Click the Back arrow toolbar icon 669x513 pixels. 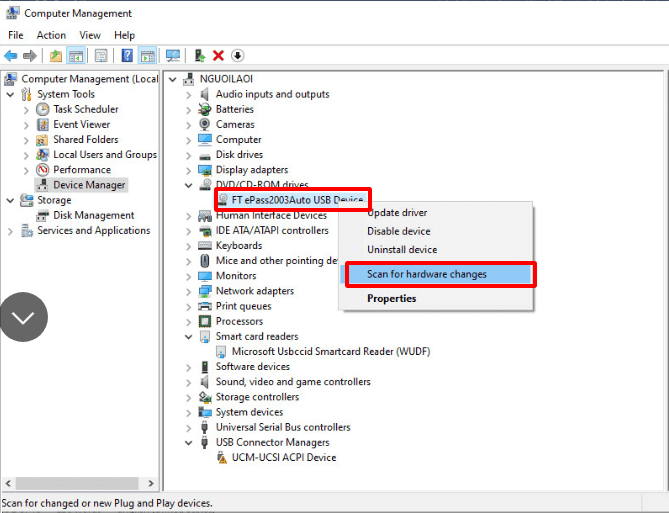(x=11, y=55)
